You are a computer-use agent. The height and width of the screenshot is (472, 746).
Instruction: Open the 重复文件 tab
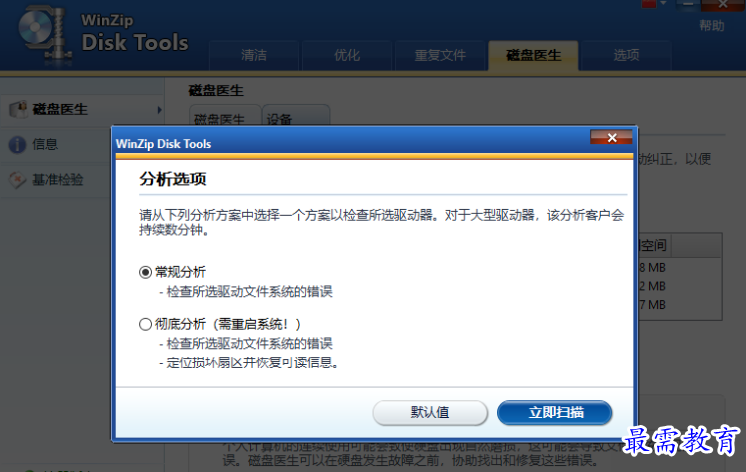(x=440, y=56)
